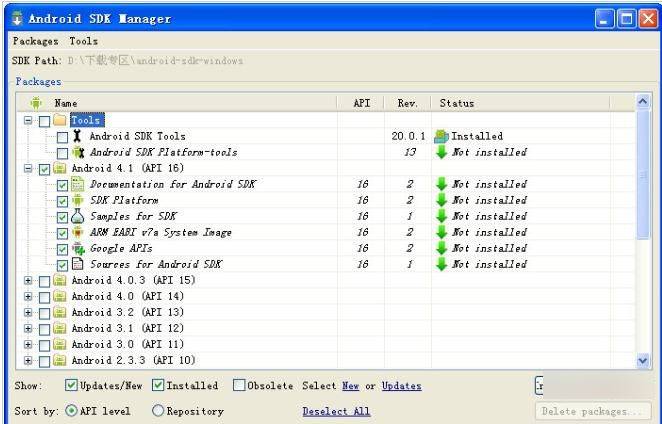The height and width of the screenshot is (424, 662).
Task: Select Sort by API level radio
Action: pos(71,410)
